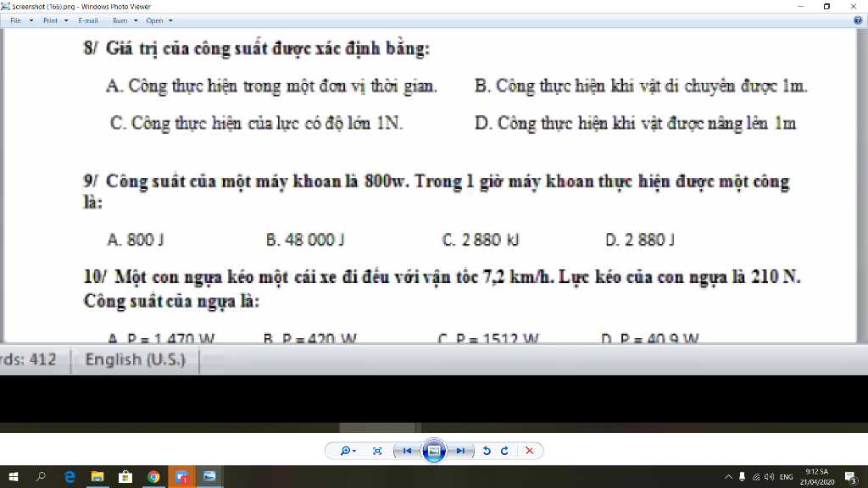Click option 'C. Công thực hiện của lực có độ lớn 1N'
Screen dimensions: 868x488
[x=256, y=123]
